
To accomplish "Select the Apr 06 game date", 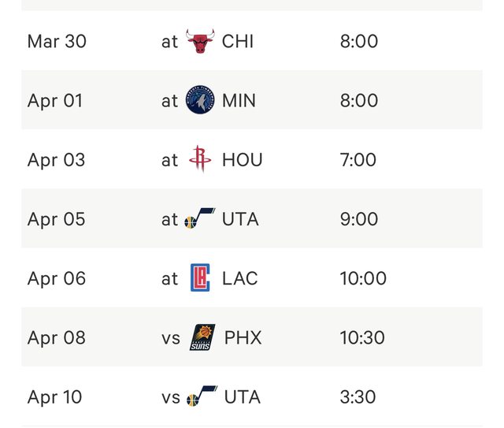I will click(x=57, y=278).
